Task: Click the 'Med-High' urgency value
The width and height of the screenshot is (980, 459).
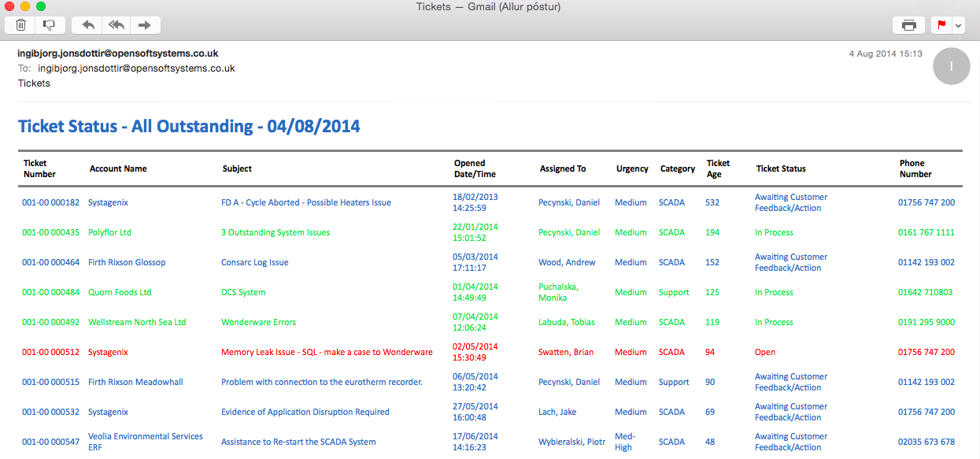Action: pyautogui.click(x=625, y=442)
